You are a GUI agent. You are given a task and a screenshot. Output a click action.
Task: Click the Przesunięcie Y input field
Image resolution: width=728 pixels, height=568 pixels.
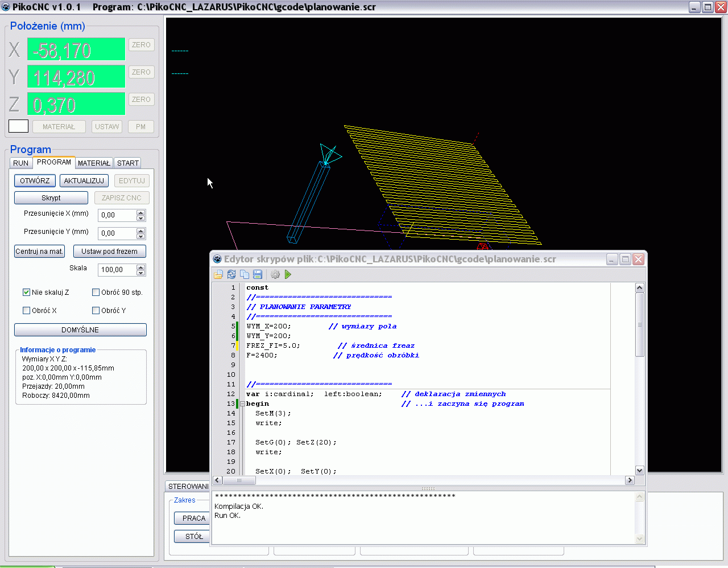[x=117, y=233]
